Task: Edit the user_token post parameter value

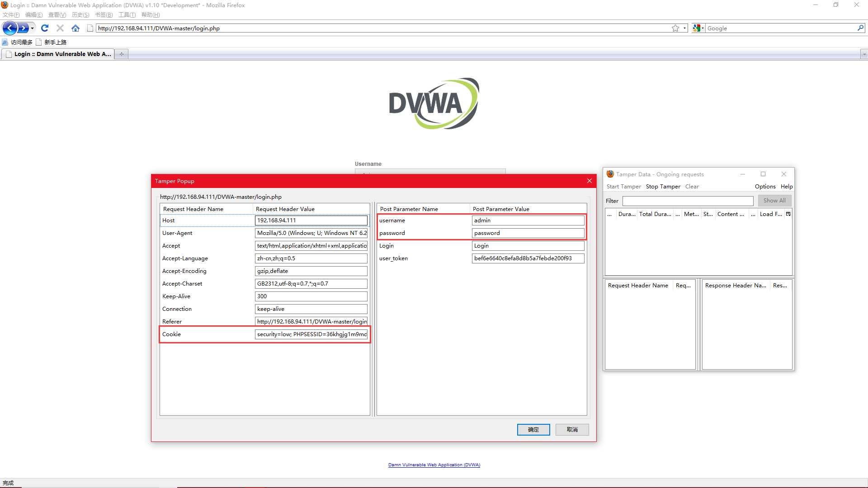Action: pyautogui.click(x=528, y=258)
